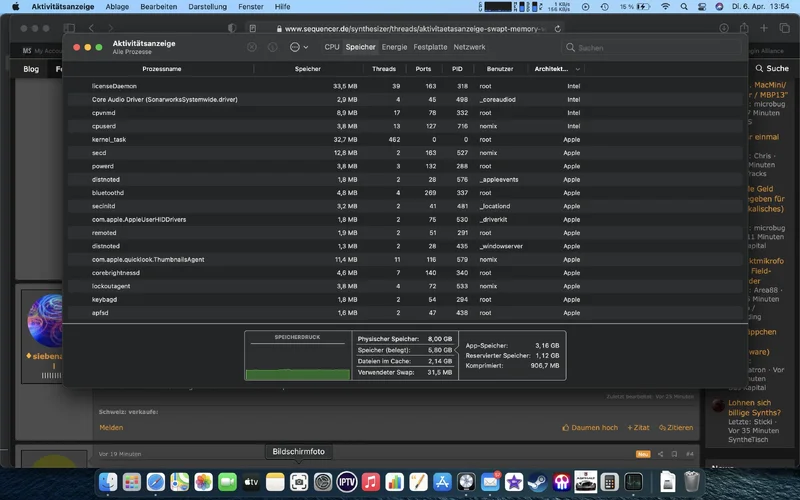Expand the Architektur column sort chevron

(x=577, y=69)
